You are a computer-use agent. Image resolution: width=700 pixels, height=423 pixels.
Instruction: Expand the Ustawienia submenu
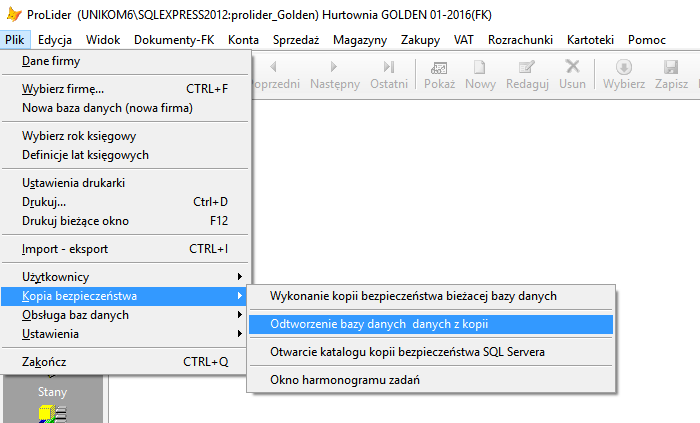point(123,334)
